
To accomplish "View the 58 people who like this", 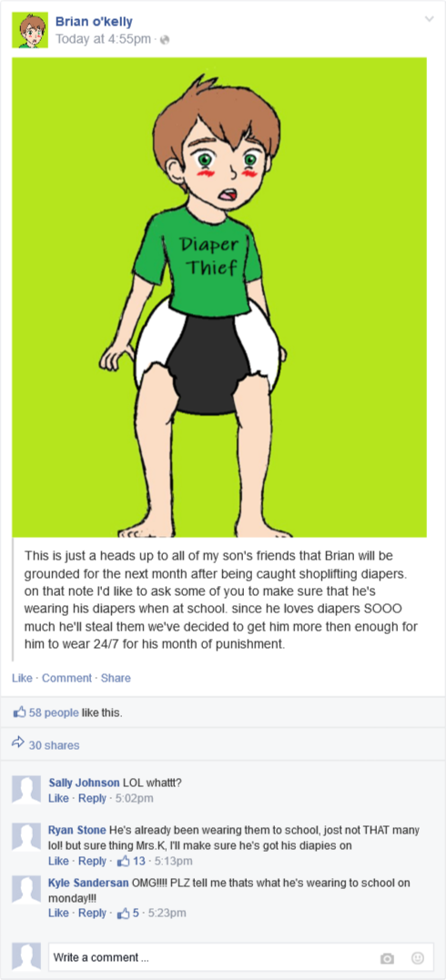I will [x=54, y=712].
